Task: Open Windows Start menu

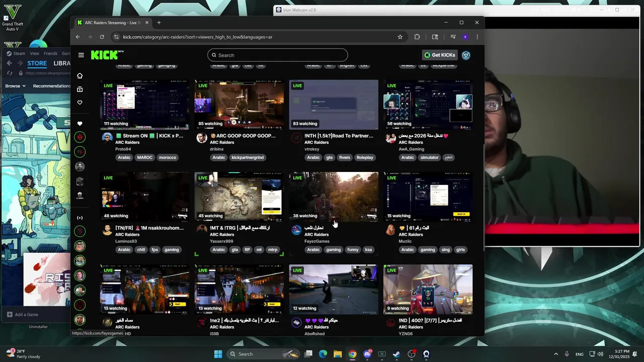Action: click(218, 354)
